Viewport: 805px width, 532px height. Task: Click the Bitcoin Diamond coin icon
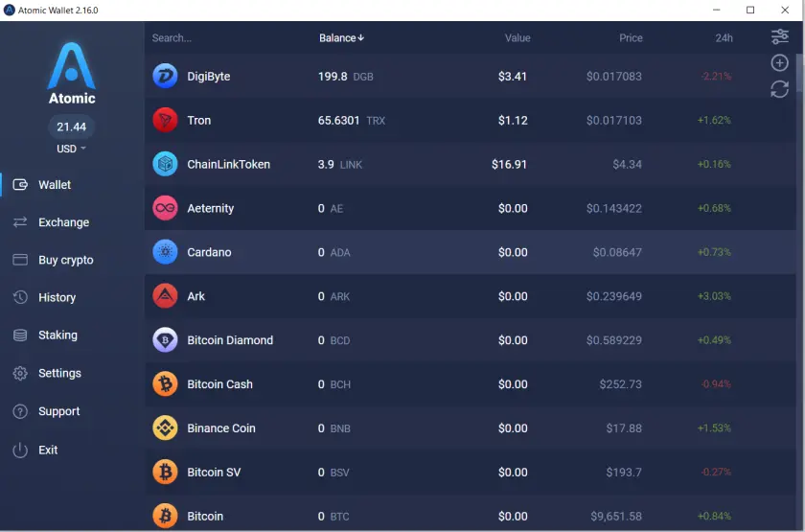(x=165, y=340)
